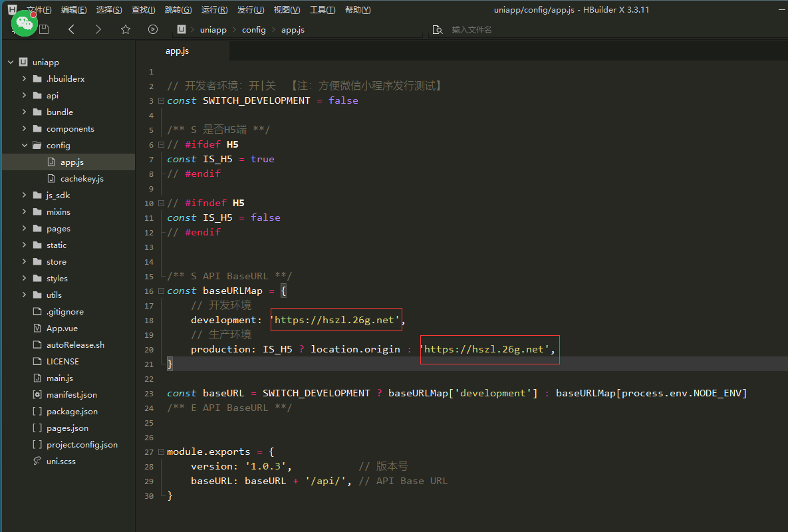Click the save file toolbar icon
This screenshot has width=788, height=532.
point(45,30)
